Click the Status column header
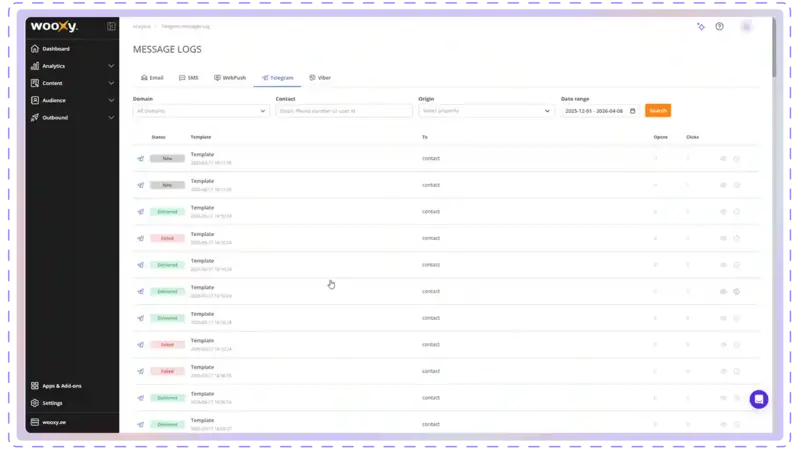This screenshot has height=450, width=800. click(x=158, y=137)
